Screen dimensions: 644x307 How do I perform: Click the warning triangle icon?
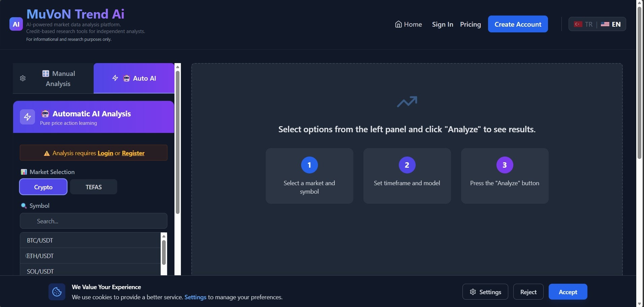(47, 153)
